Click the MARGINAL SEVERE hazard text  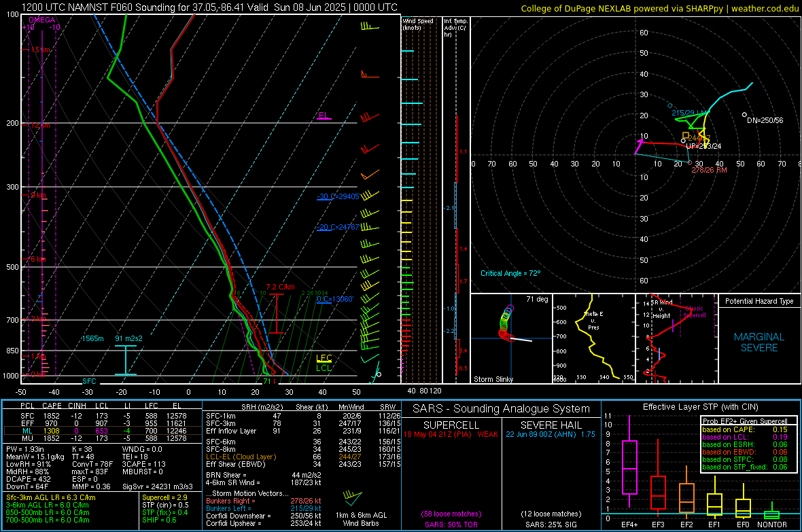coord(760,342)
